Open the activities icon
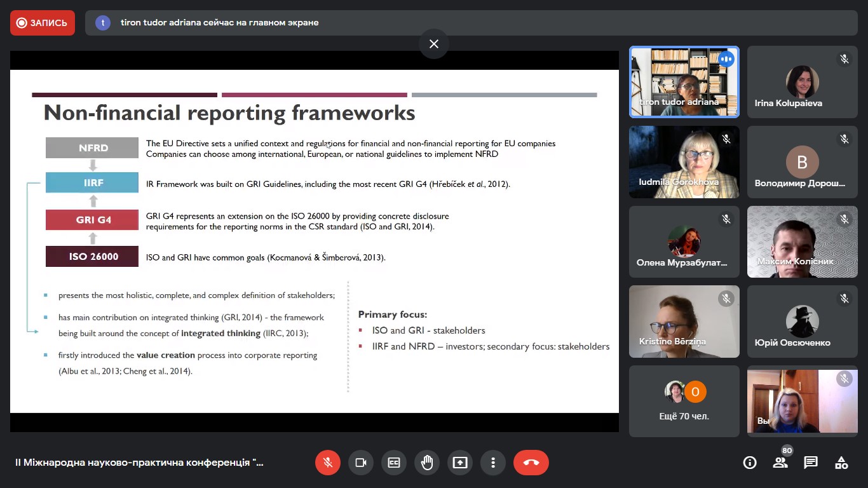The width and height of the screenshot is (868, 488). 841,463
